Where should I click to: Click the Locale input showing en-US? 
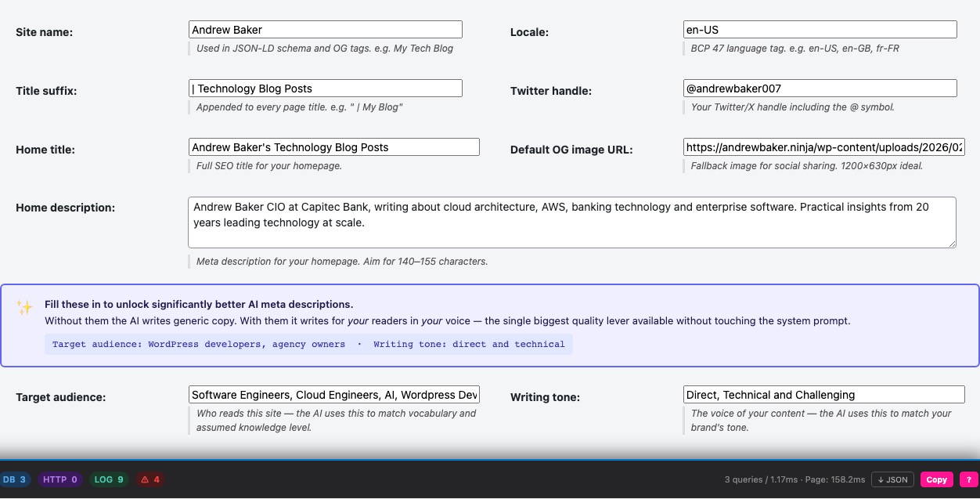pyautogui.click(x=820, y=29)
